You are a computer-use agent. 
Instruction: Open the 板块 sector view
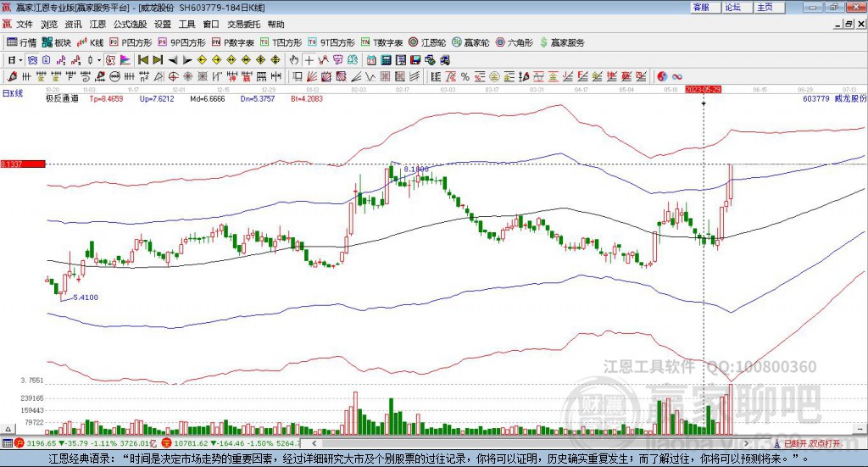coord(57,42)
